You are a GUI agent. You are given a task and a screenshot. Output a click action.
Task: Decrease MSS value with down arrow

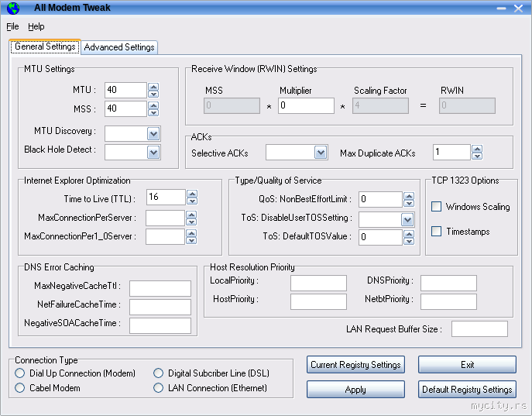click(x=153, y=112)
